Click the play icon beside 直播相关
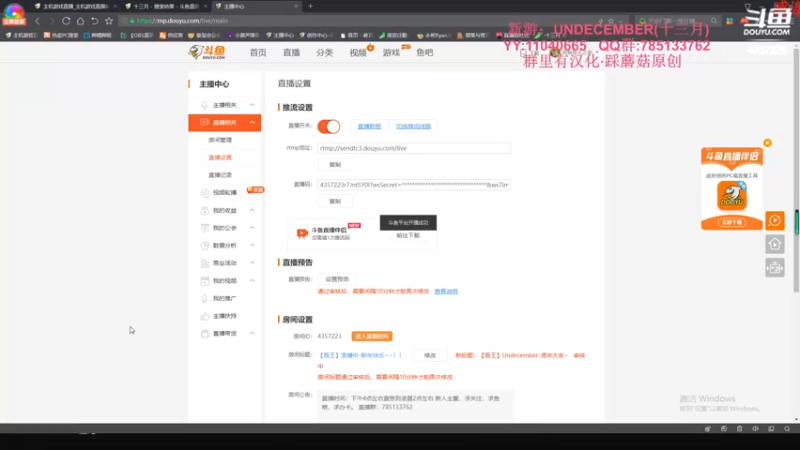This screenshot has width=800, height=450. [205, 122]
